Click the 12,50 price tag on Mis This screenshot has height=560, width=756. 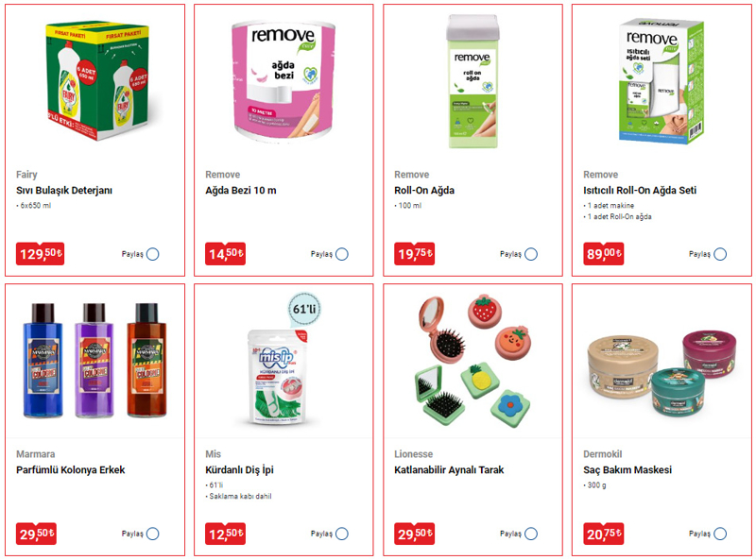(x=225, y=534)
